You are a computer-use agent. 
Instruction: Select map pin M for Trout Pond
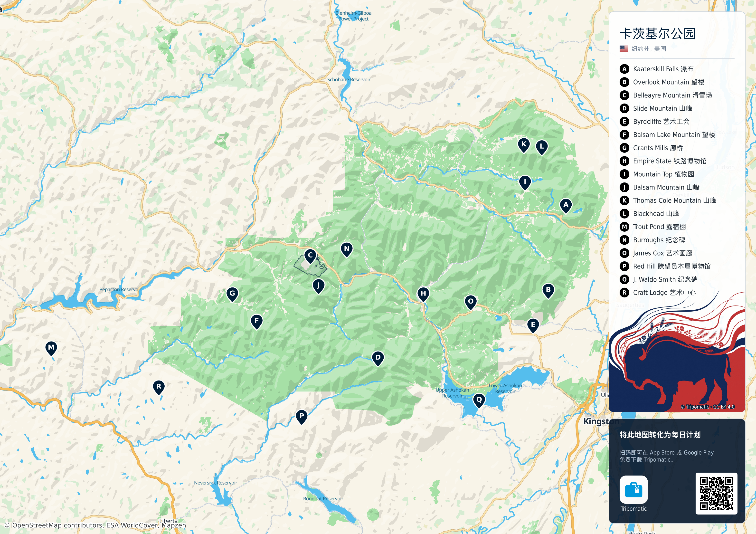[51, 348]
